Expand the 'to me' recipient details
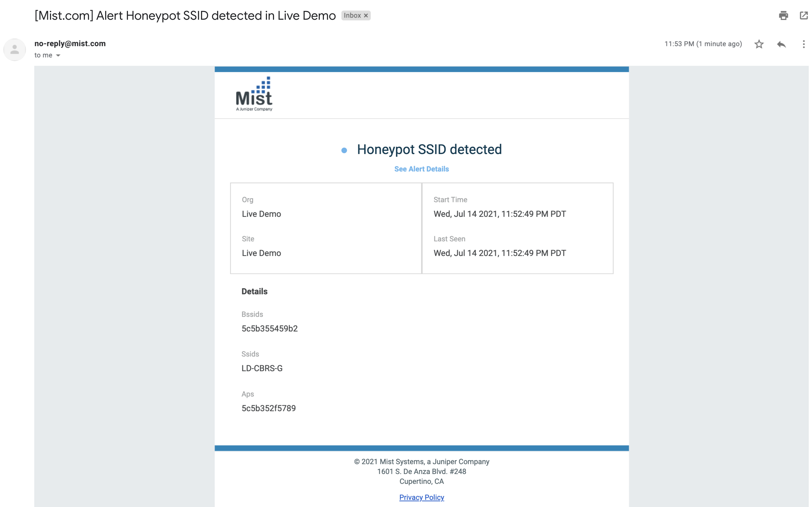 58,55
